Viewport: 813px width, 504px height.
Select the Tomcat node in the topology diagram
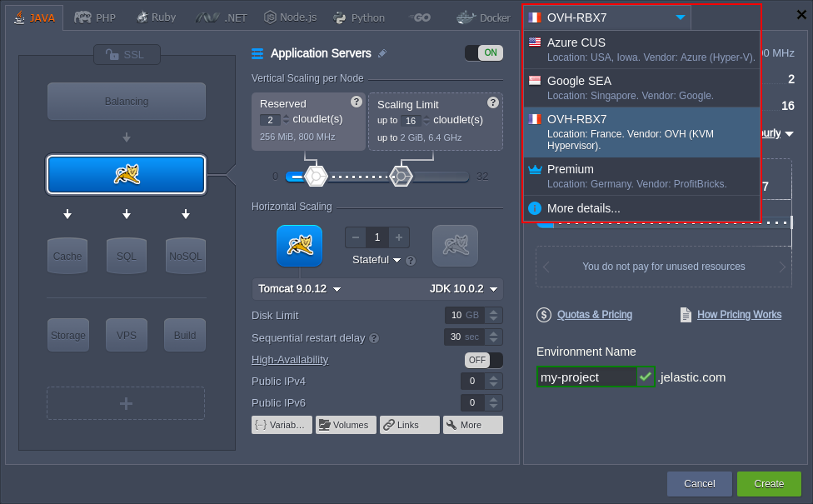point(126,175)
